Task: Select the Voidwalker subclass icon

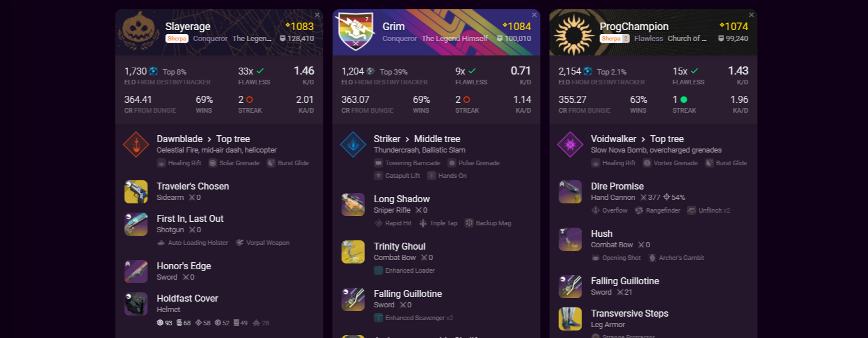Action: (x=570, y=144)
